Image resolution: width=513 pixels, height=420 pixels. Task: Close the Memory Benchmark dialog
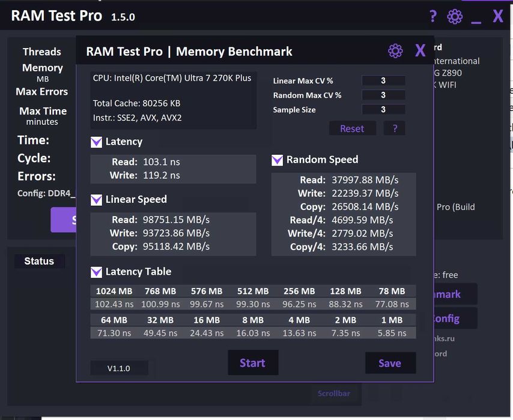point(420,50)
